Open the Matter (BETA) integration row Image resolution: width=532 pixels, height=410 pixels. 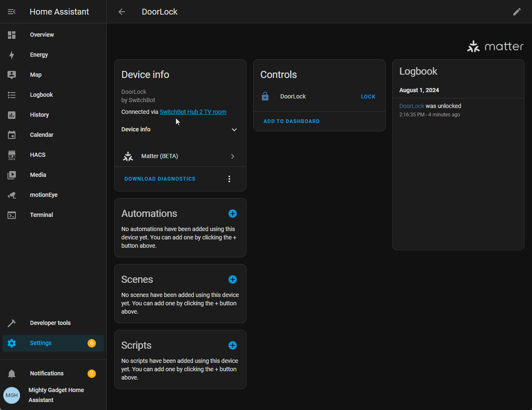pyautogui.click(x=180, y=156)
